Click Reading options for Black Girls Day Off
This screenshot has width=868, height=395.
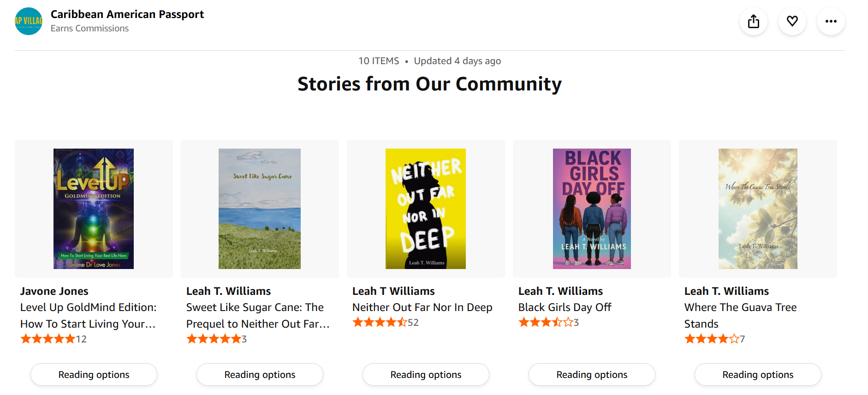(592, 374)
